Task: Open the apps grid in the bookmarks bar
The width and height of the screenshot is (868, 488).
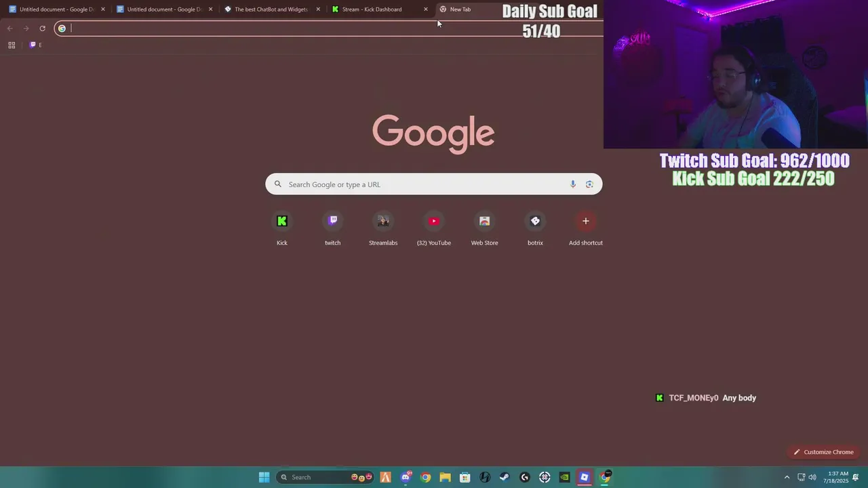Action: point(12,45)
